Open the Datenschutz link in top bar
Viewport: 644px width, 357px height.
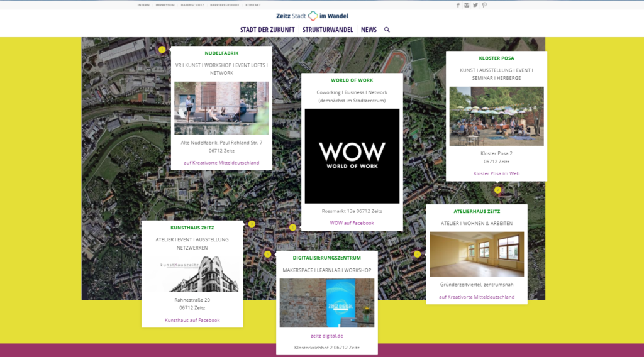tap(192, 5)
